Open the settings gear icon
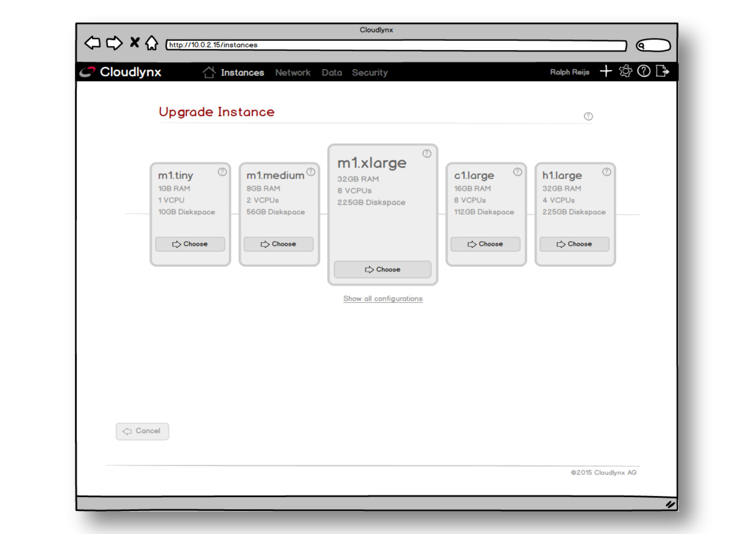This screenshot has height=534, width=756. pos(625,71)
